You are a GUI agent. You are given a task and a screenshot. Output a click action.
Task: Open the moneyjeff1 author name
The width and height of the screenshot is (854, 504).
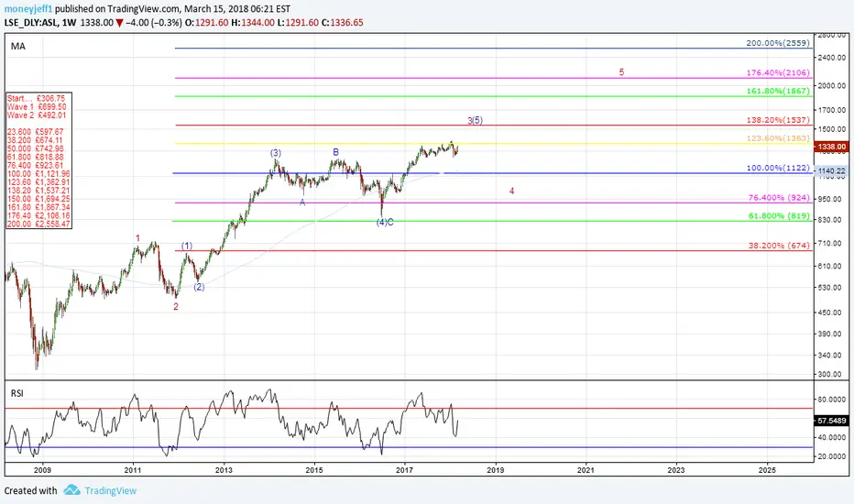tap(28, 9)
